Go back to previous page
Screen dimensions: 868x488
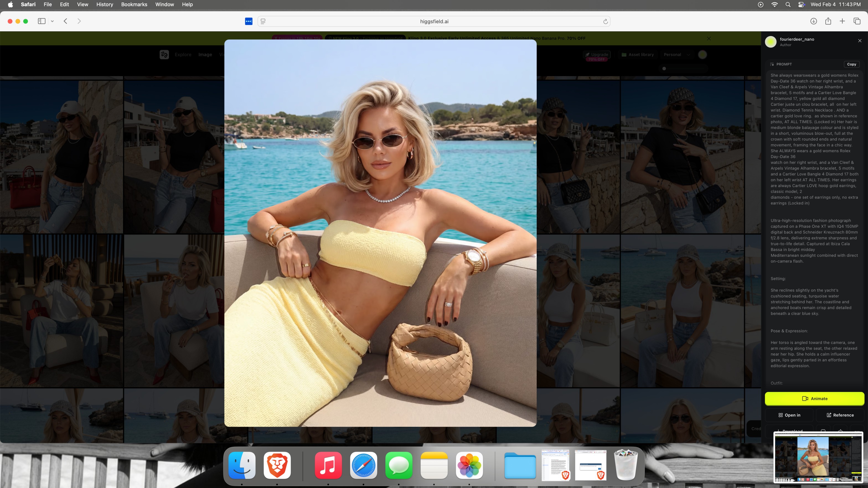coord(66,21)
